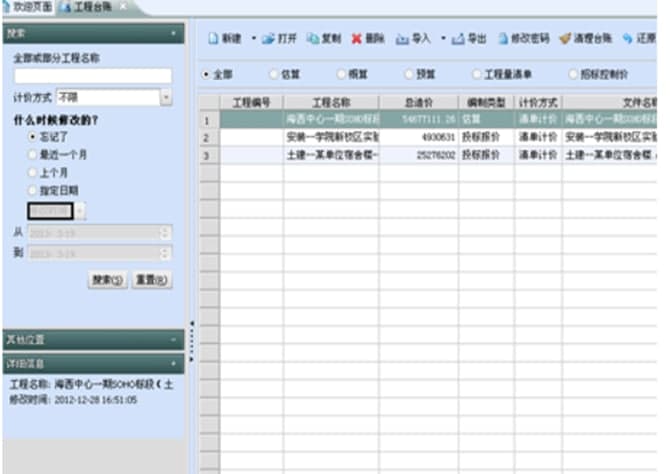
Task: Click the 打开 (Open) toolbar icon
Action: [268, 39]
